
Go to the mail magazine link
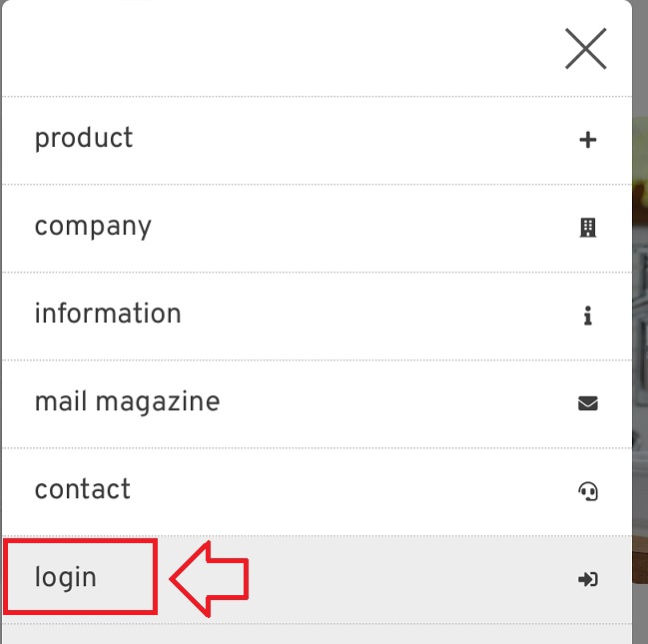(127, 401)
